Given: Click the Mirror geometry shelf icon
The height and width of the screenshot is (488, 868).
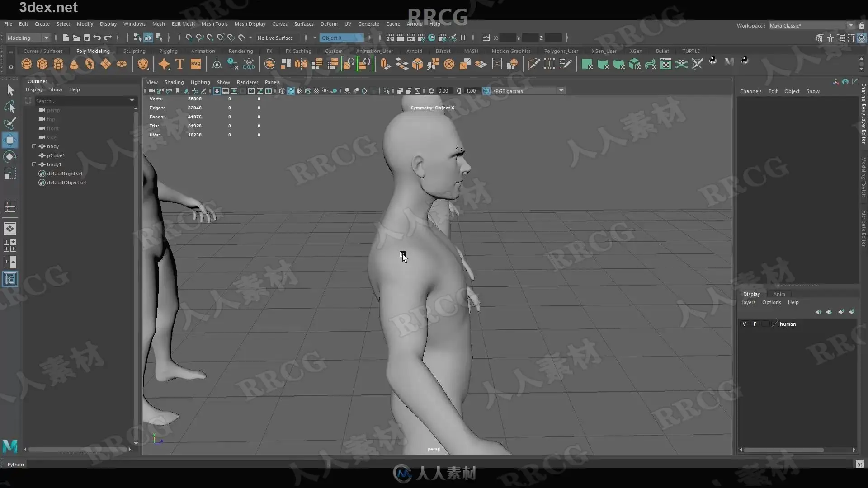Looking at the screenshot, I should tap(301, 64).
